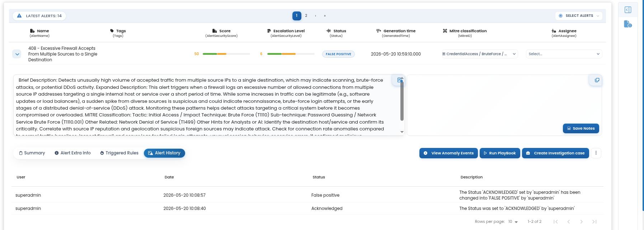Click the copy notes icon
644x230 pixels.
click(x=597, y=80)
